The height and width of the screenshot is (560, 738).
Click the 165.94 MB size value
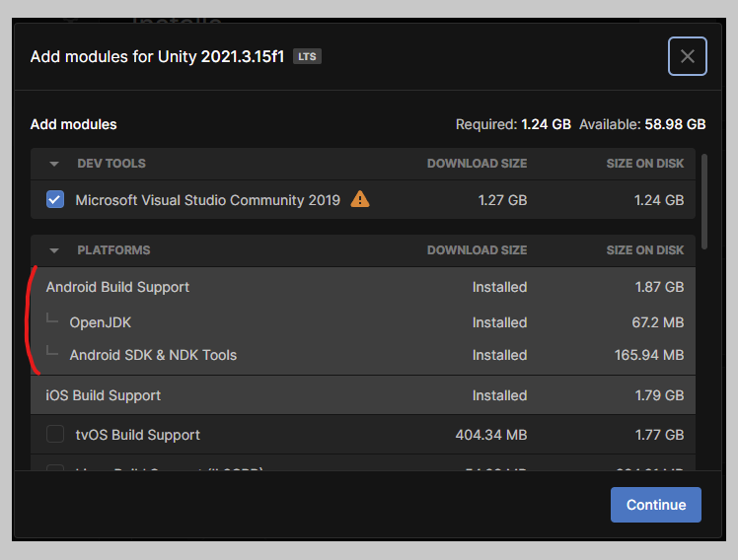click(649, 355)
